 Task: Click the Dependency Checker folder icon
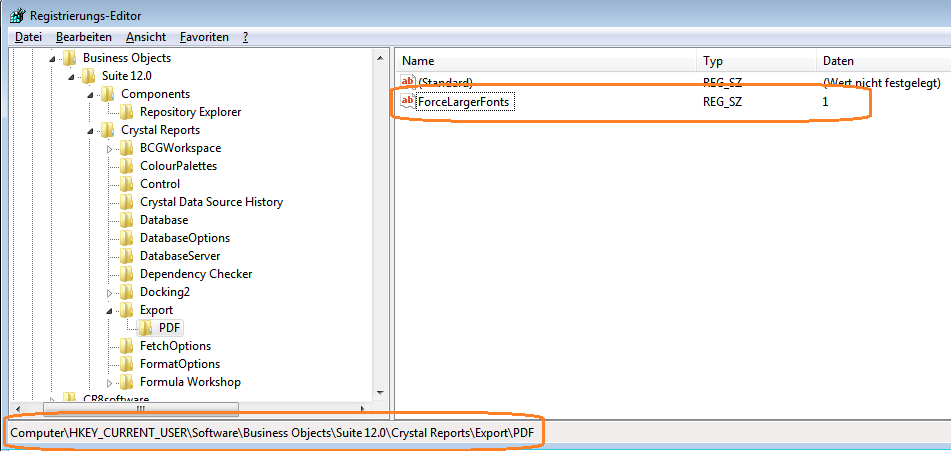point(126,274)
